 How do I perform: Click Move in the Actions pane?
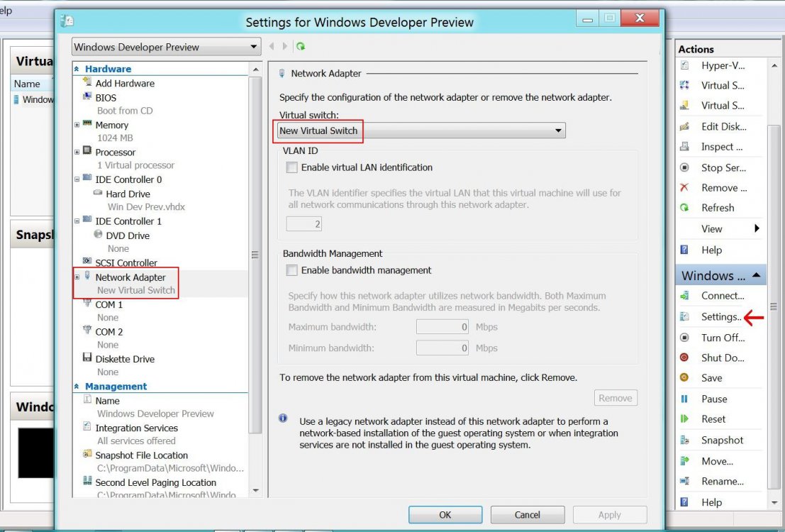[717, 461]
